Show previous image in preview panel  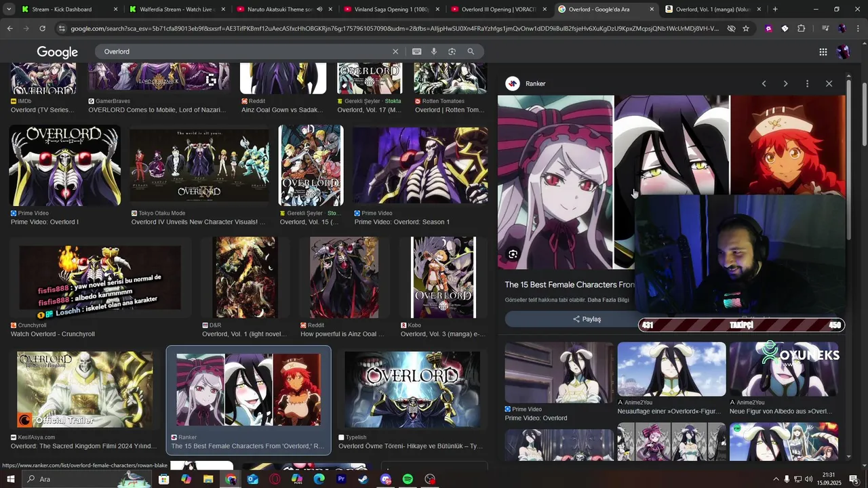(764, 83)
